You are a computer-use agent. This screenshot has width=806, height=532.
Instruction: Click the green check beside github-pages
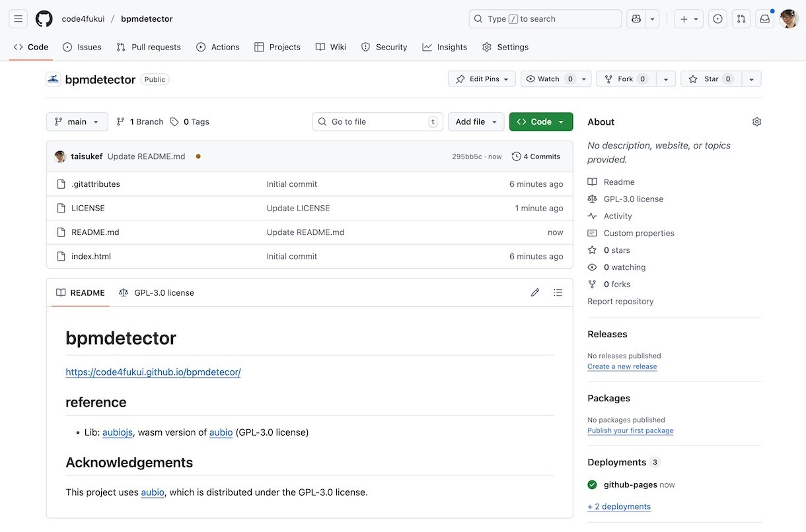(593, 484)
